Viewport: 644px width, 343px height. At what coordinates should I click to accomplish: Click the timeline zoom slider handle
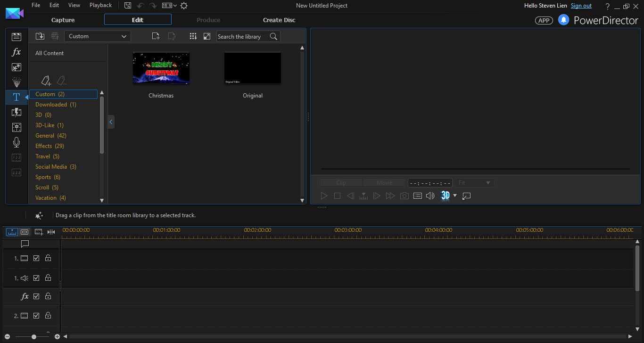[x=34, y=337]
